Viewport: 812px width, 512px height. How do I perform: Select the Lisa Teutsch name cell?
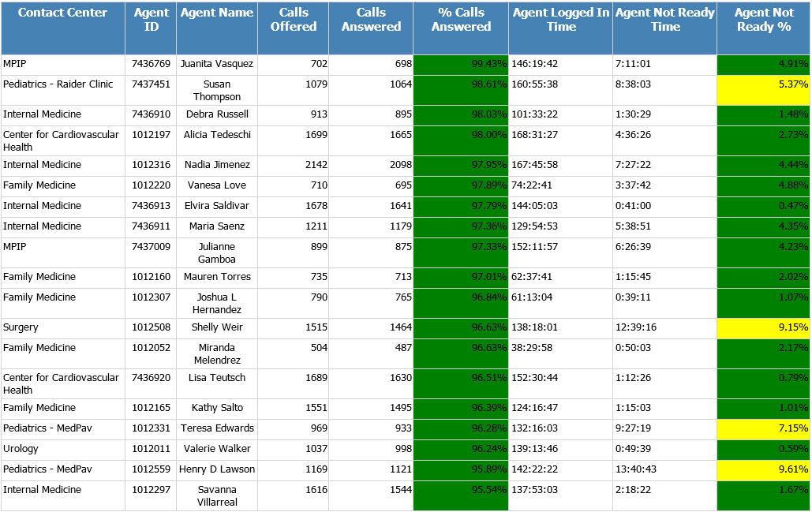217,383
